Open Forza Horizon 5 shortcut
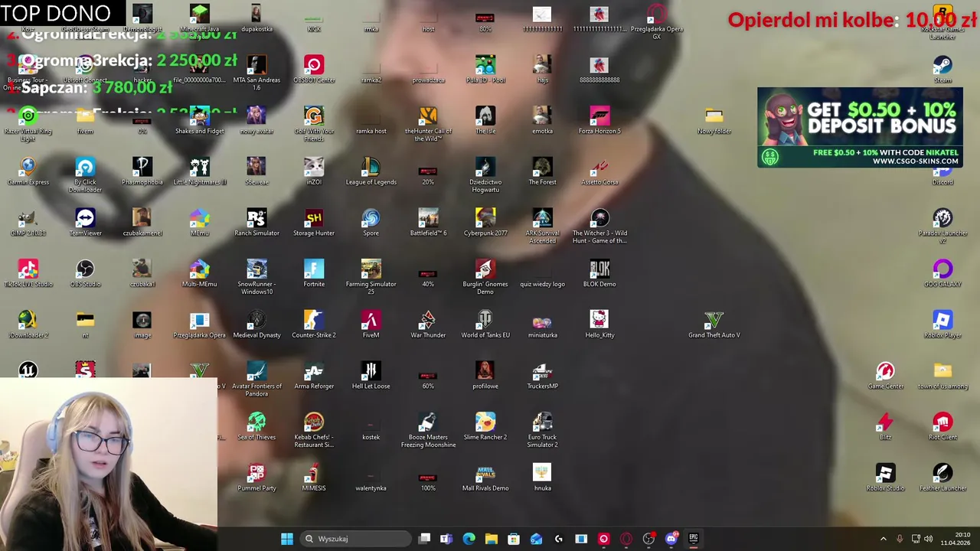 pyautogui.click(x=599, y=120)
